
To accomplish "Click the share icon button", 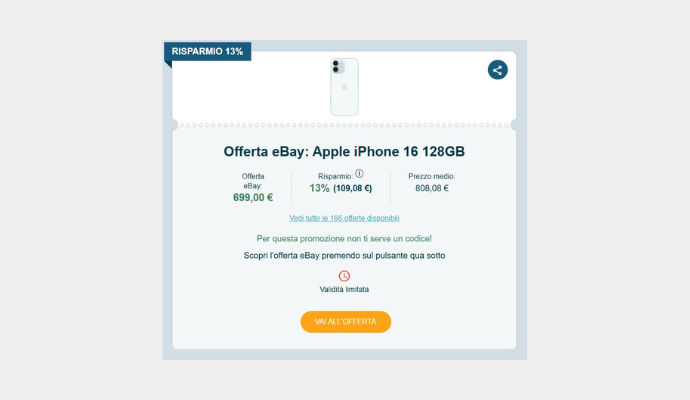I will click(497, 70).
